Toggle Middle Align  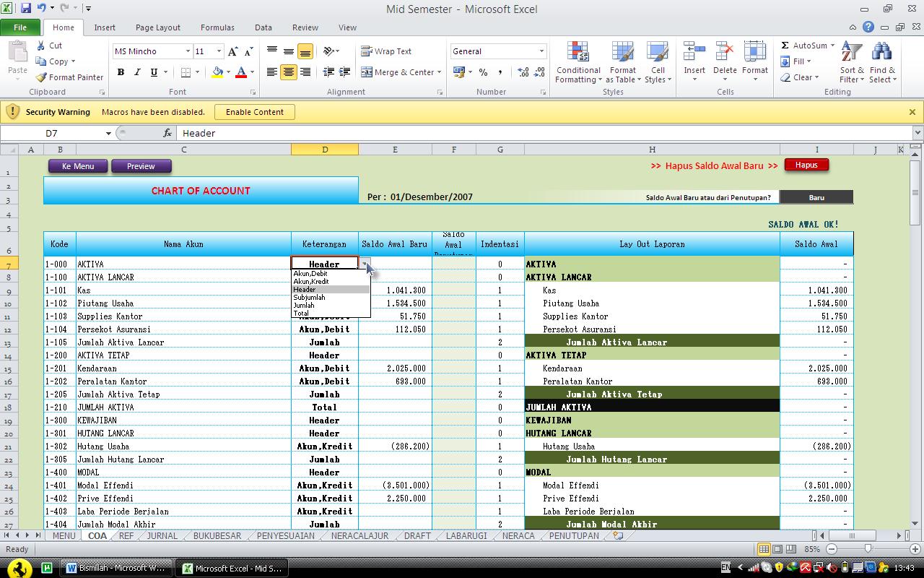point(289,51)
